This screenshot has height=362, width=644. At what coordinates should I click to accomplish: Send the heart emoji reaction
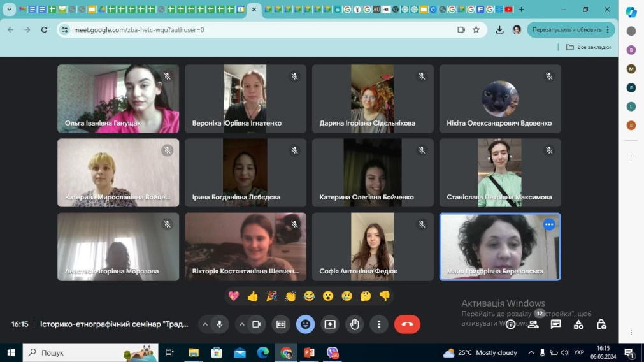234,296
